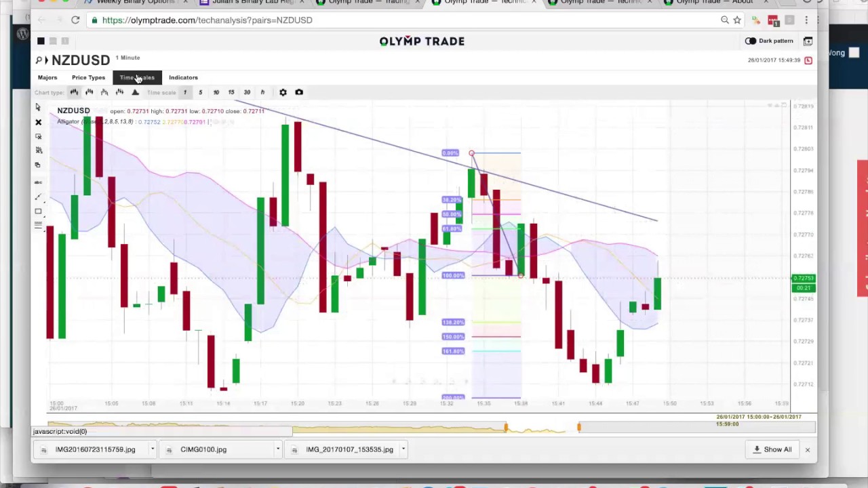This screenshot has width=868, height=488.
Task: Select the candlestick chart type icon
Action: tap(74, 92)
